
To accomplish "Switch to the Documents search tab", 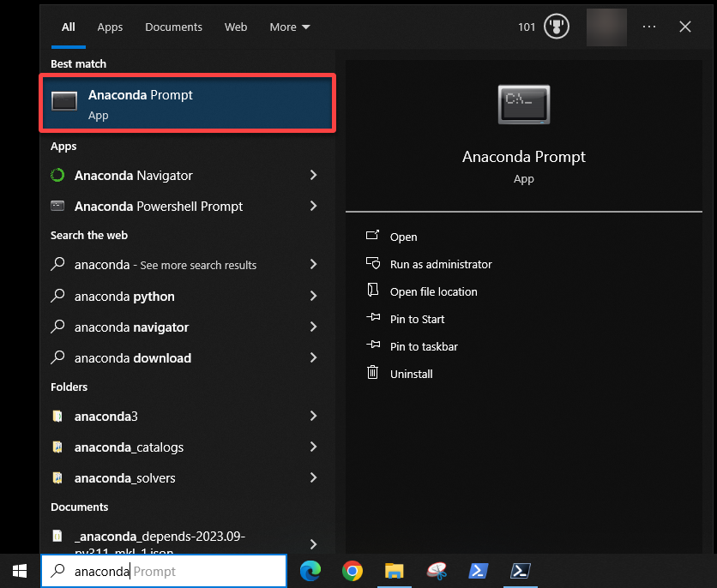I will coord(173,27).
